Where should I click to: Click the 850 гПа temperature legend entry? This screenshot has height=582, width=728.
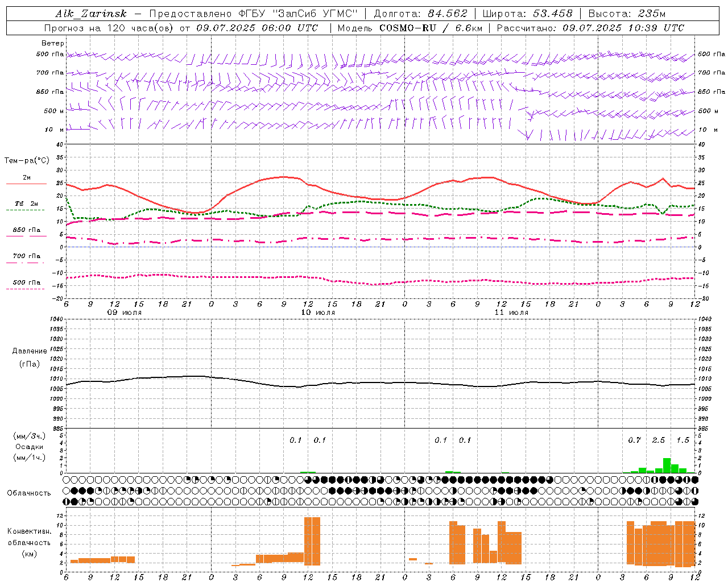pos(27,230)
